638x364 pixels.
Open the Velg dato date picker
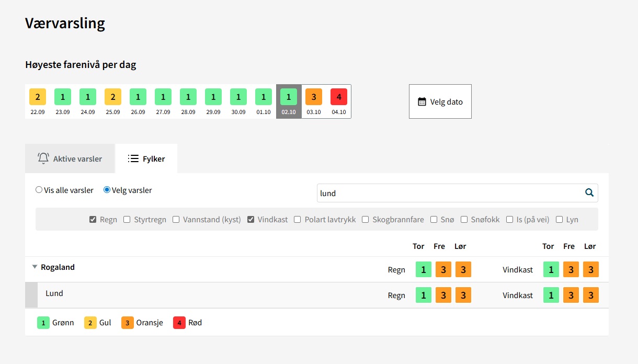pos(440,101)
